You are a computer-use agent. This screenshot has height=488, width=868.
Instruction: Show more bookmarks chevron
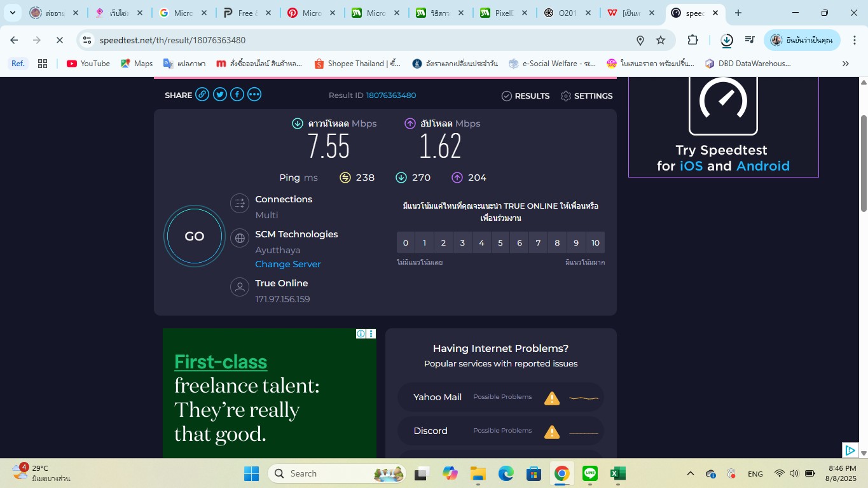[x=846, y=64]
